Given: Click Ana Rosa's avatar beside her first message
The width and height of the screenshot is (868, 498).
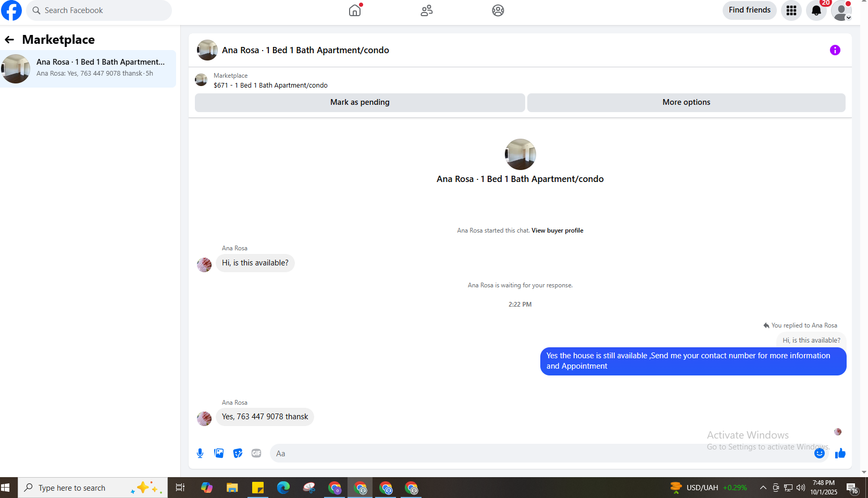Looking at the screenshot, I should tap(204, 264).
